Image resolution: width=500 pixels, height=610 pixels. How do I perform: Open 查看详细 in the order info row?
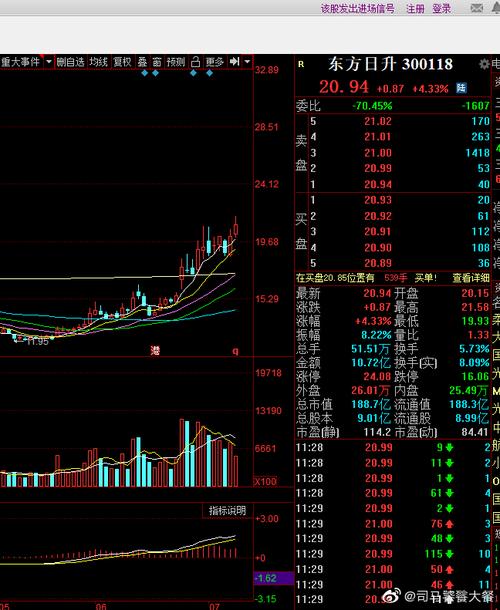coord(471,277)
